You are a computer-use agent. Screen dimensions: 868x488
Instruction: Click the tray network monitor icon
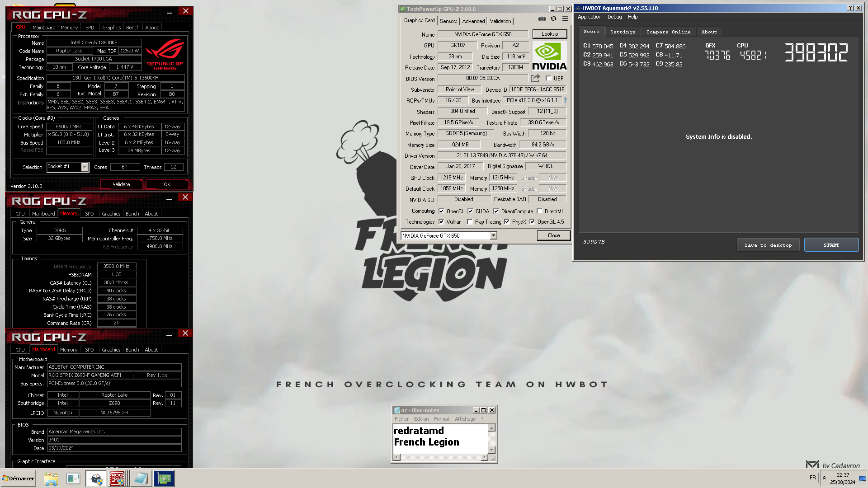[862, 479]
